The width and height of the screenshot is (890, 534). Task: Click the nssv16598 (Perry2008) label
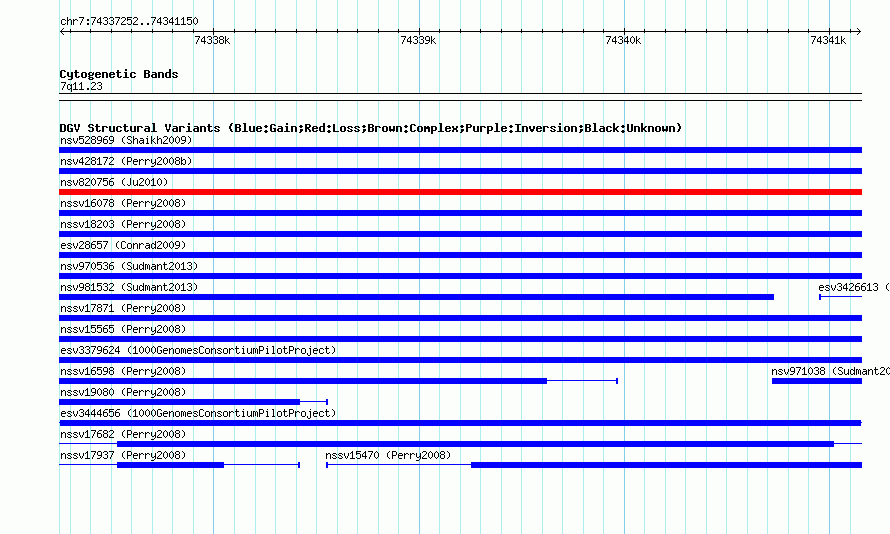pyautogui.click(x=123, y=371)
